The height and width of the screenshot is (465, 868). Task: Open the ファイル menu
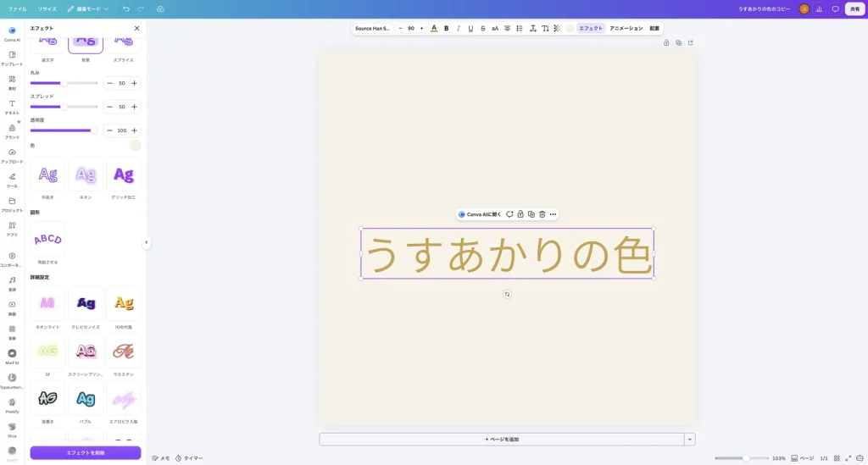click(x=17, y=8)
